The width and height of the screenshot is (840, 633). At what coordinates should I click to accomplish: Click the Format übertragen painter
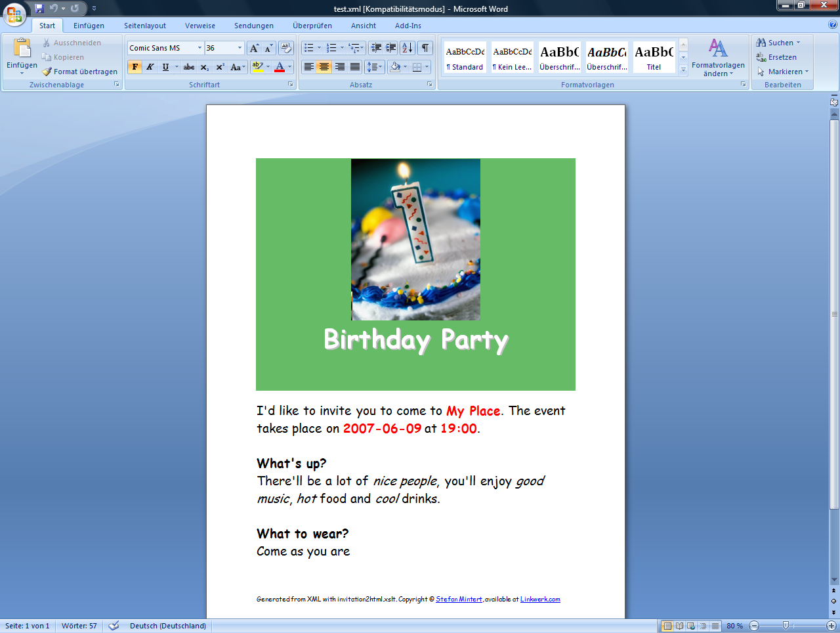(79, 72)
